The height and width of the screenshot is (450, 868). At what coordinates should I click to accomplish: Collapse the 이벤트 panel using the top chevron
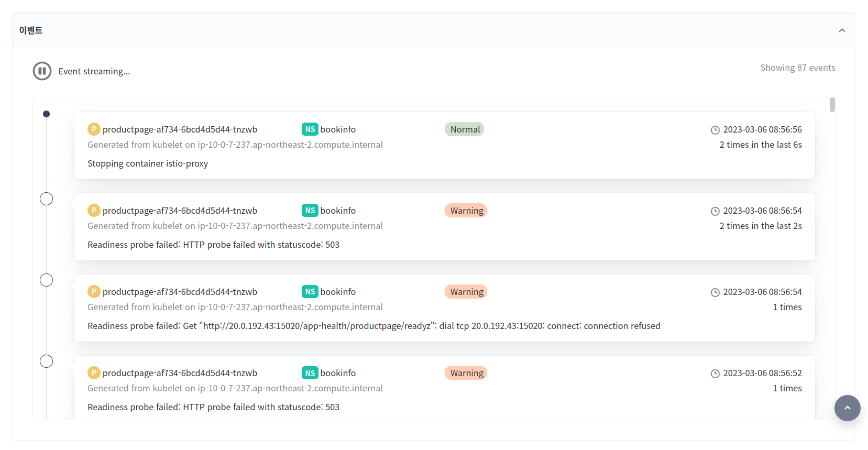[842, 30]
